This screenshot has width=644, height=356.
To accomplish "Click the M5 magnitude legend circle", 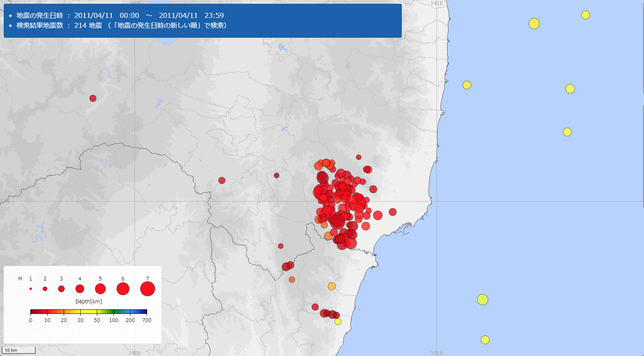I will [100, 289].
